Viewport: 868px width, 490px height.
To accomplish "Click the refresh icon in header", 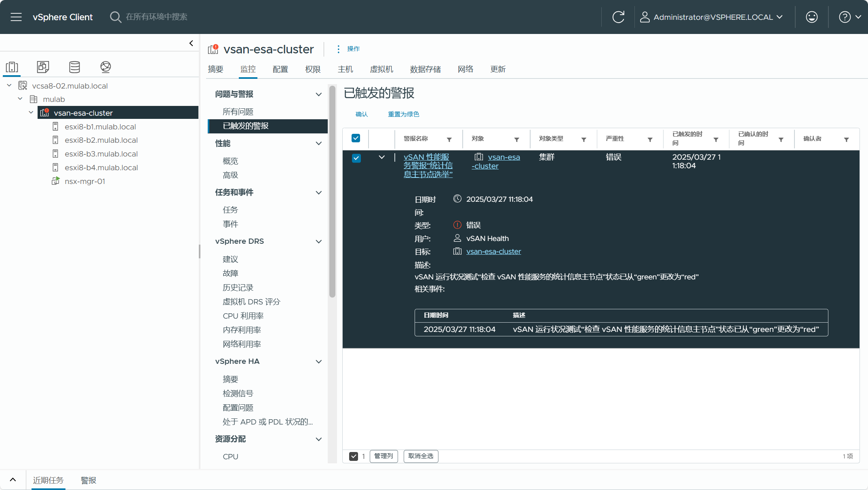I will (618, 17).
